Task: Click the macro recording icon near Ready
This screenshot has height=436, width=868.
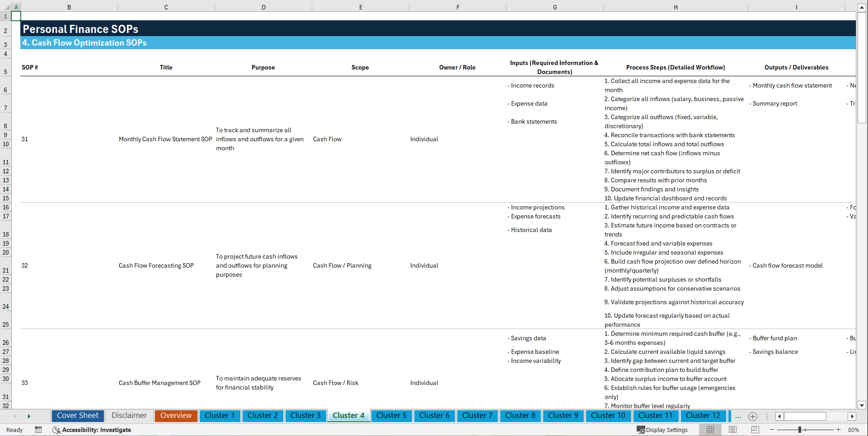Action: click(x=38, y=430)
